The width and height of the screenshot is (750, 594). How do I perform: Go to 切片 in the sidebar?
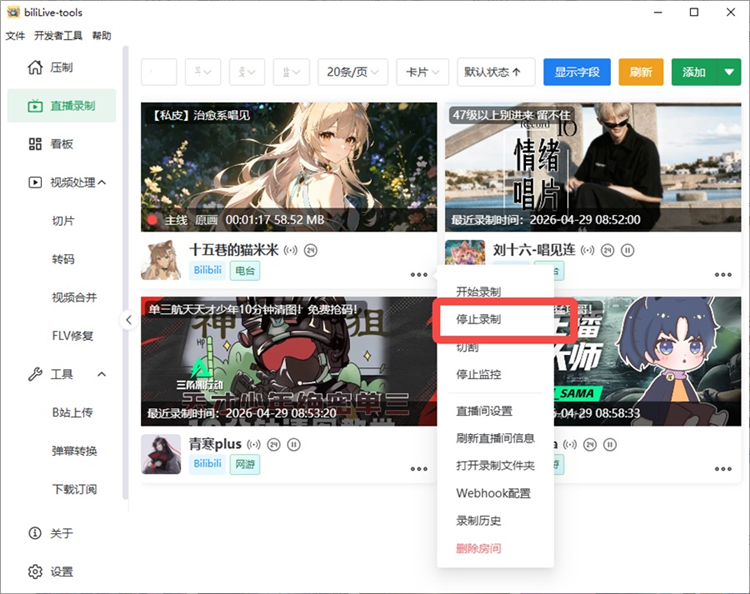[63, 221]
